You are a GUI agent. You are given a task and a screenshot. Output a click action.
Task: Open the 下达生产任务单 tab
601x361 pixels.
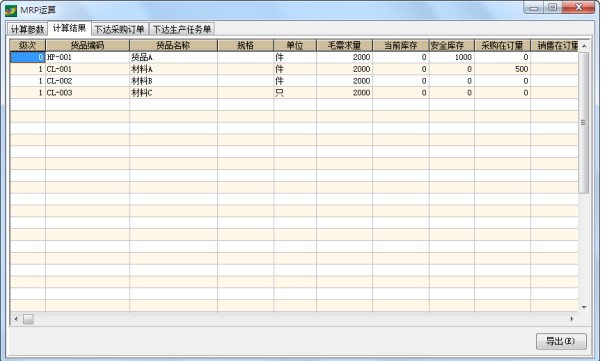pos(182,29)
